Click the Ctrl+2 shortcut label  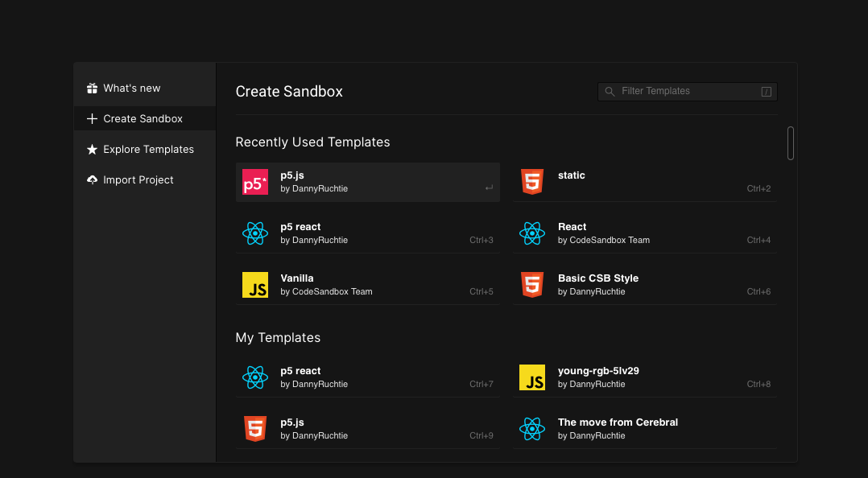coord(758,188)
